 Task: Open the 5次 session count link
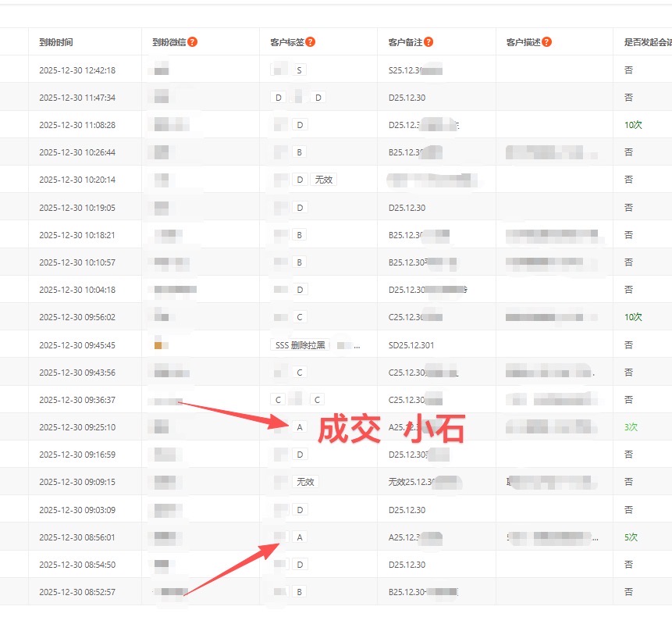[631, 537]
